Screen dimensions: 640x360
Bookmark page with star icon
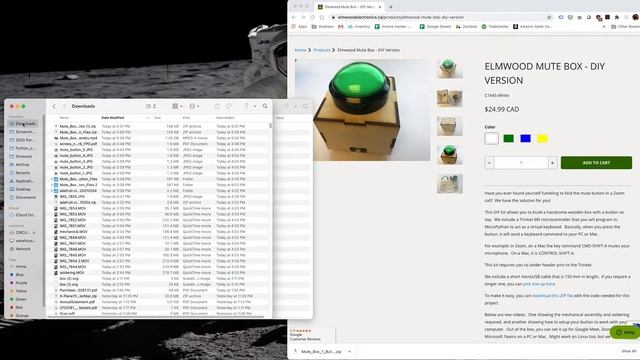coord(549,17)
